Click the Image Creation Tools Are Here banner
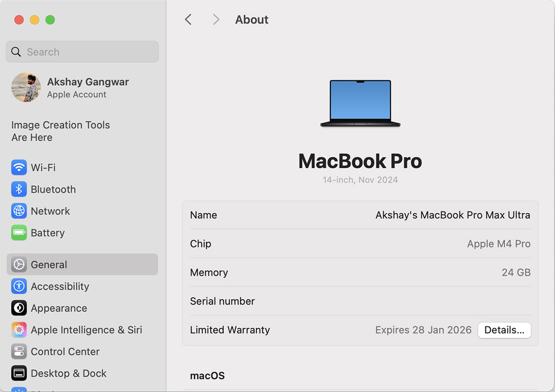 [60, 131]
